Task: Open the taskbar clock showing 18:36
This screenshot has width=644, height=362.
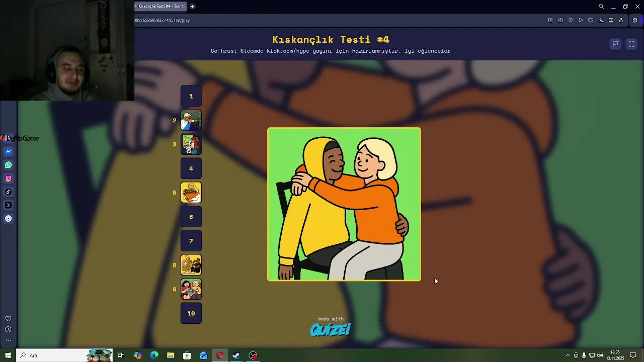Action: (x=615, y=355)
